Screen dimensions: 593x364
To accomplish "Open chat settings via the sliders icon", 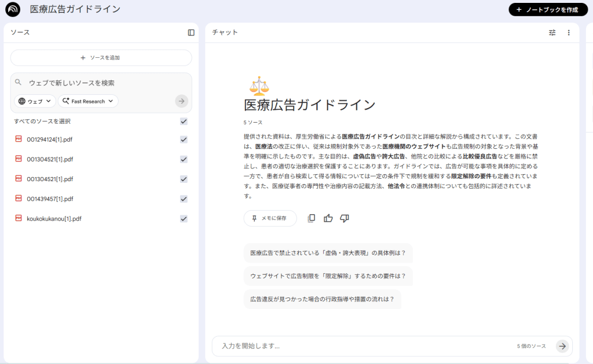I will pos(552,33).
